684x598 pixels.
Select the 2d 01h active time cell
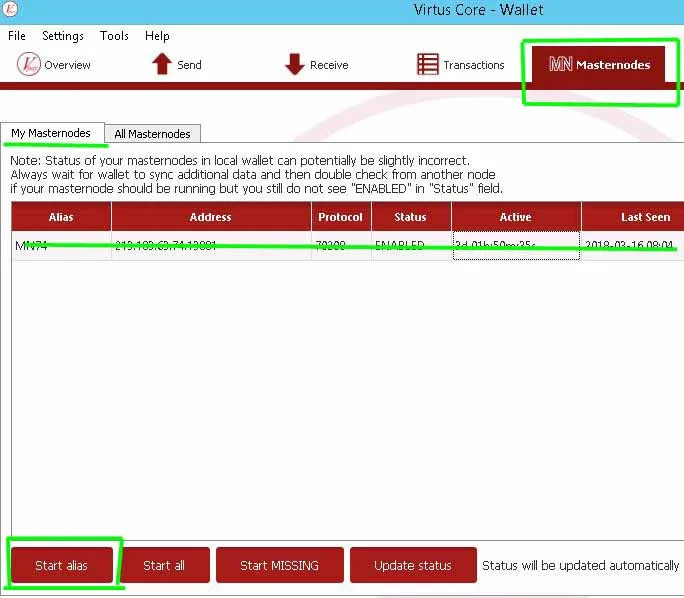[x=516, y=246]
